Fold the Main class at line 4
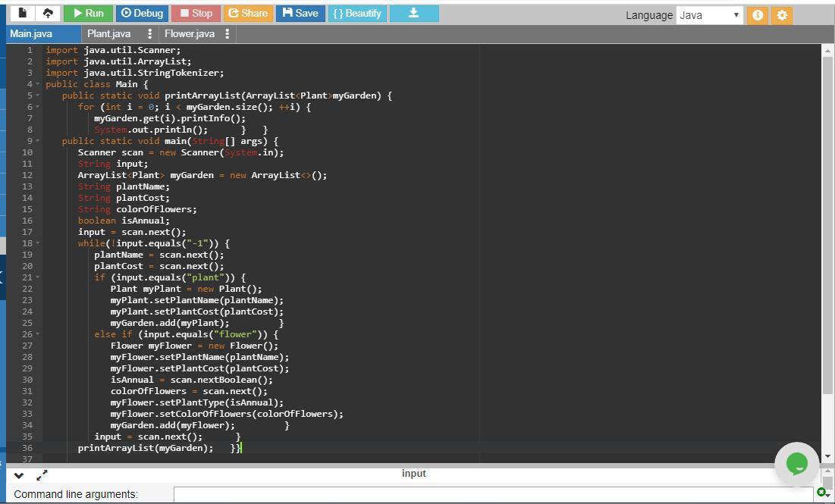This screenshot has height=504, width=835. (37, 84)
